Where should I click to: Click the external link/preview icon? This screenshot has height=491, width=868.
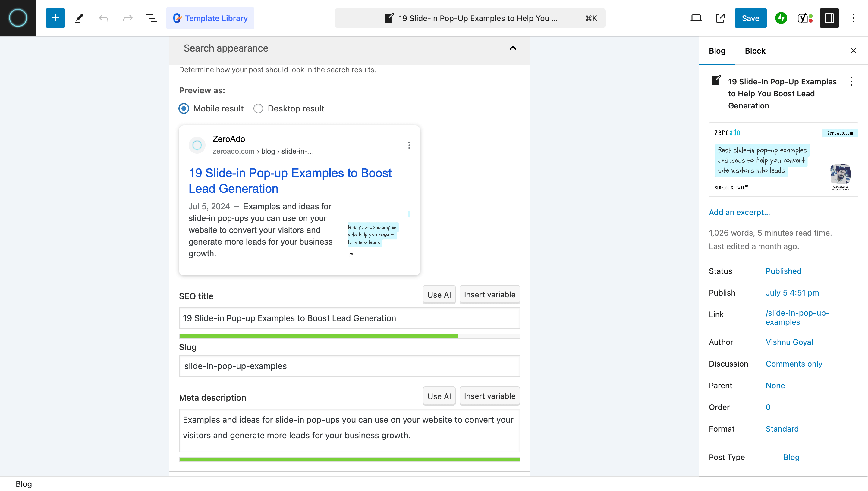721,18
